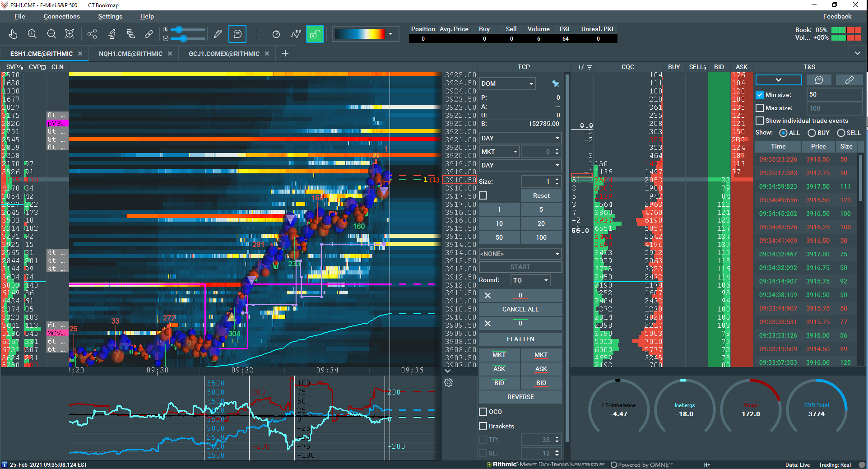Click the zoom-to-fit icon
Viewport: 868px width, 469px height.
click(x=70, y=34)
